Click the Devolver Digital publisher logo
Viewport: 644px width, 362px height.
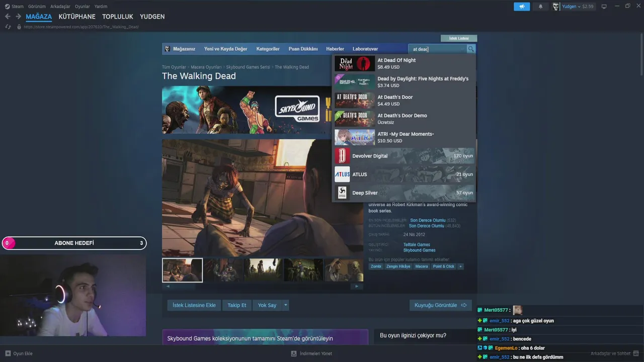(x=342, y=156)
